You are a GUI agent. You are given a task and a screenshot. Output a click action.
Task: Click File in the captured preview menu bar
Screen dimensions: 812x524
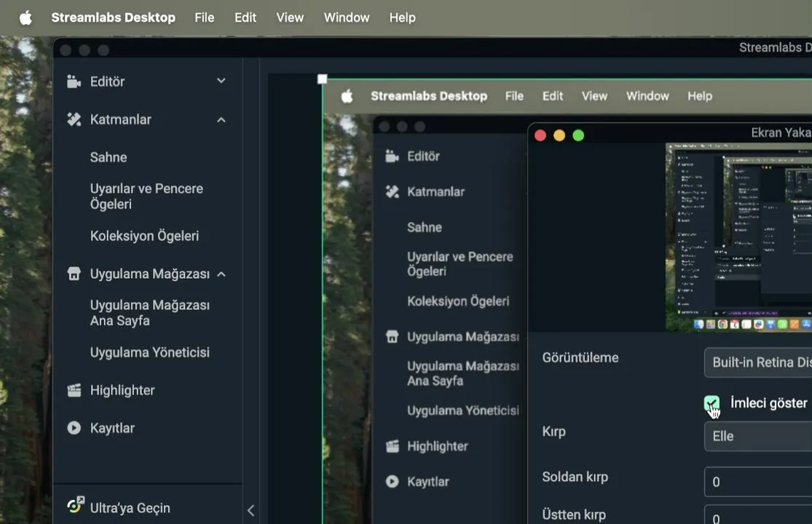pyautogui.click(x=514, y=96)
